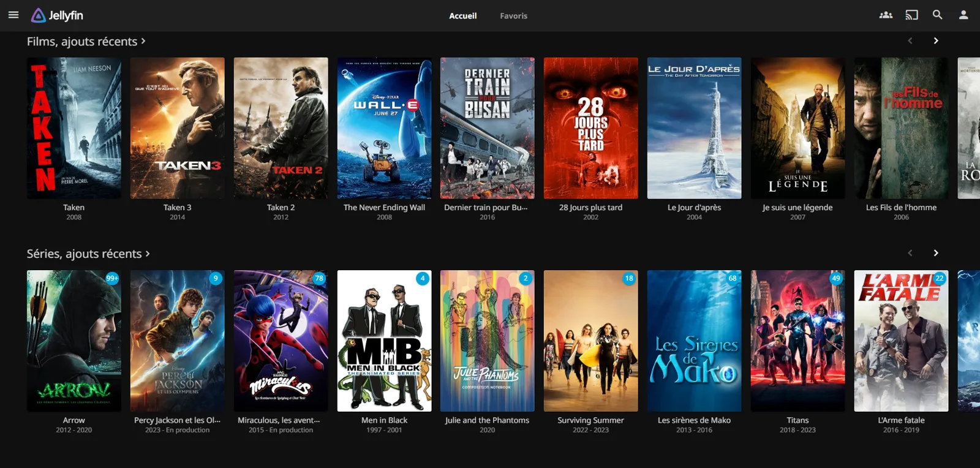Open the Men in Black series poster

[385, 341]
